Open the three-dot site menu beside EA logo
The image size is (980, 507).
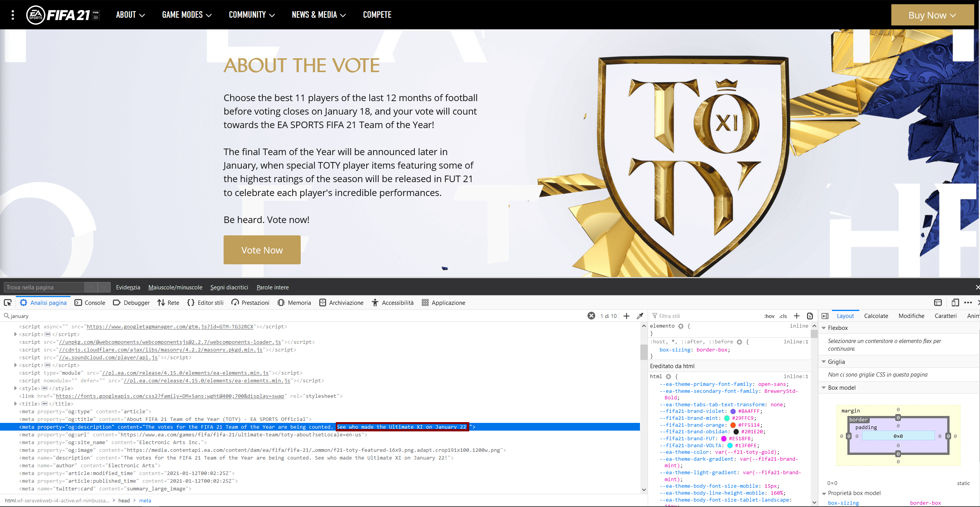click(13, 15)
